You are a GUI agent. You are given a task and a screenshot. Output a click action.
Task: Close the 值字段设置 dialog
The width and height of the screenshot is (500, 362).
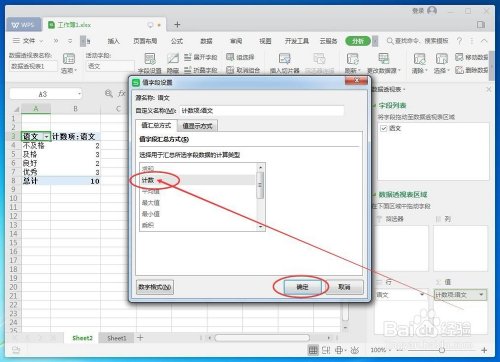point(356,80)
